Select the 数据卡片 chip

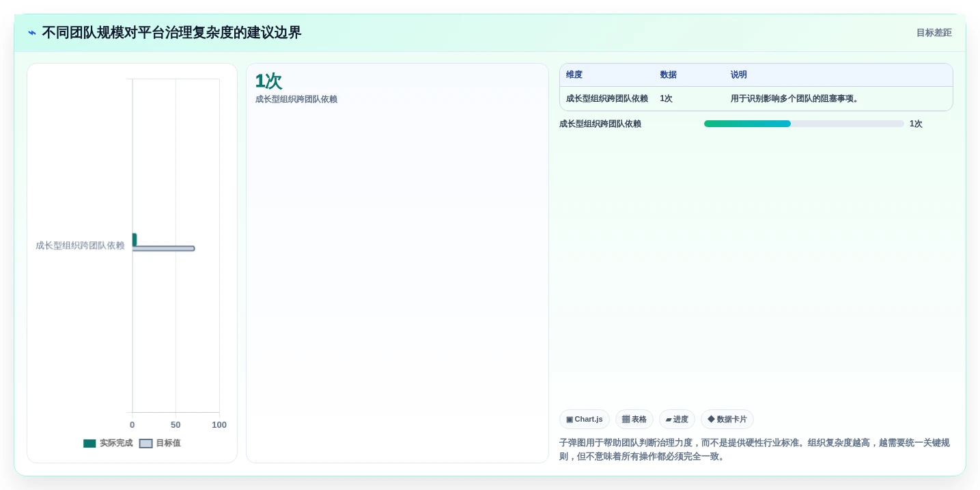[727, 419]
